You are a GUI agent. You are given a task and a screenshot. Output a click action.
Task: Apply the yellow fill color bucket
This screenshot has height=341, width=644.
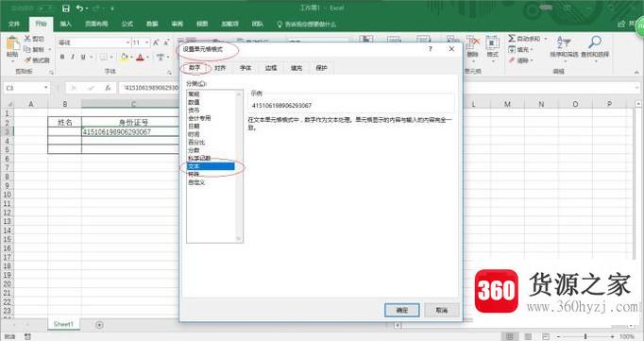click(124, 57)
